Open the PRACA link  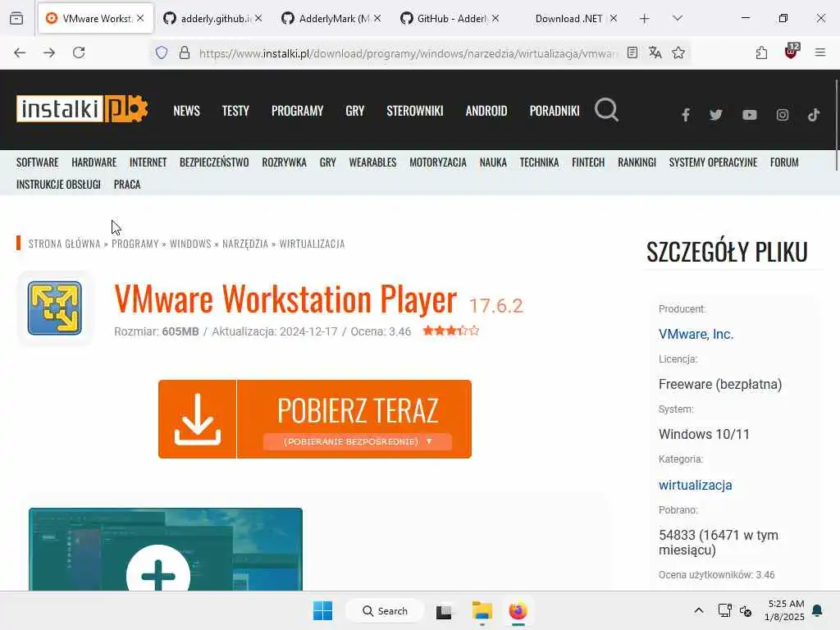pyautogui.click(x=127, y=185)
